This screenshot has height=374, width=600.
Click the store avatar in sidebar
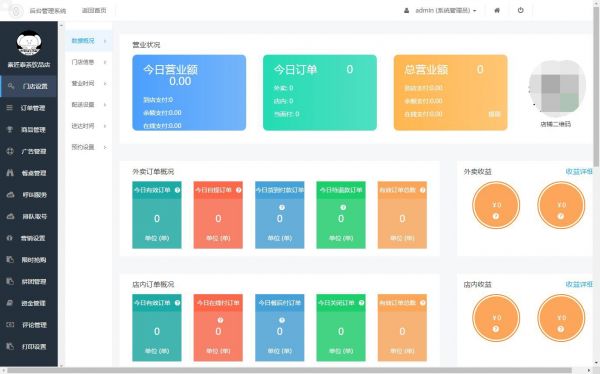(x=29, y=43)
